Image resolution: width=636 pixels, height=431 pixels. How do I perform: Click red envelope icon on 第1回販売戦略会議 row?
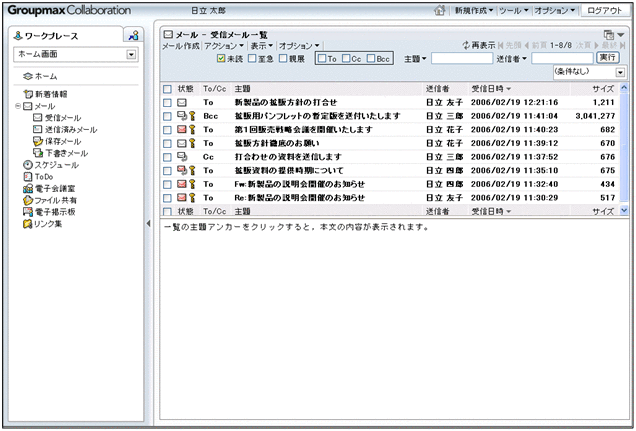(182, 130)
